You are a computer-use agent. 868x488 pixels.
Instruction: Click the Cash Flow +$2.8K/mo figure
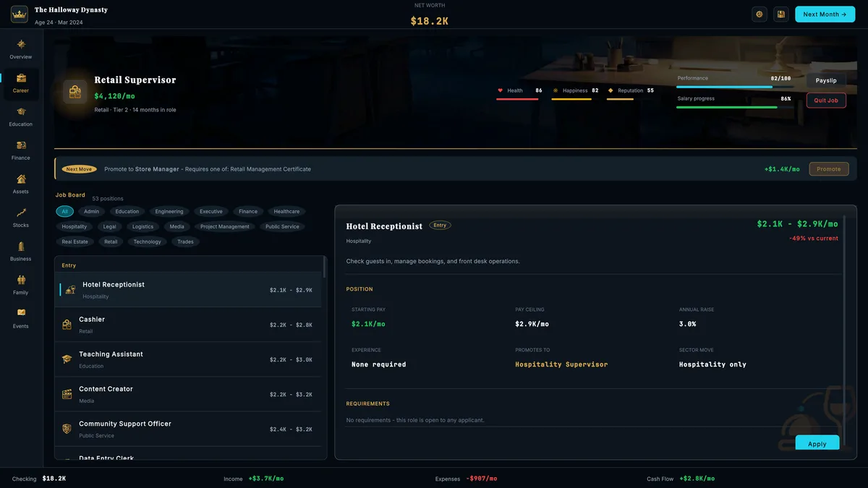(x=697, y=479)
